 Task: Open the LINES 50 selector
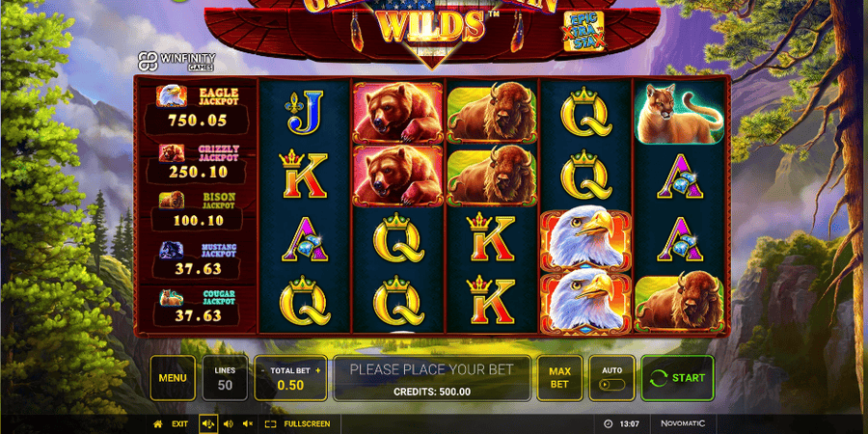pyautogui.click(x=225, y=378)
